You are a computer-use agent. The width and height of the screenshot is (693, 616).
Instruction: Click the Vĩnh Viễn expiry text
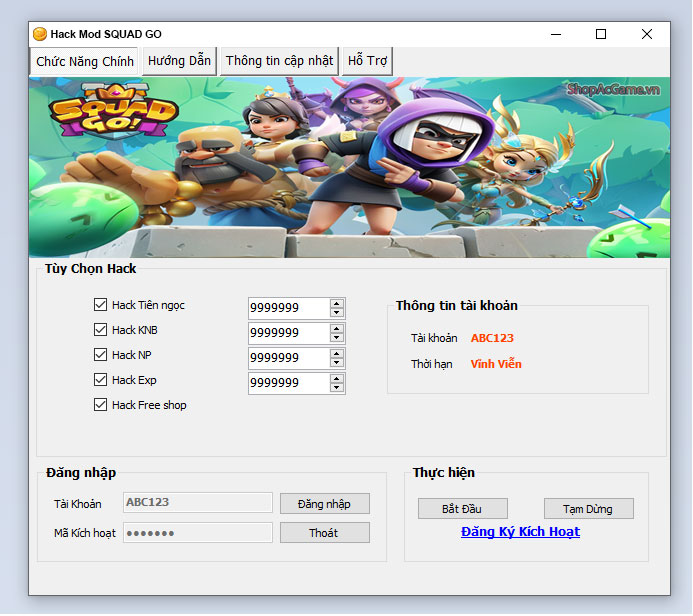pyautogui.click(x=496, y=364)
